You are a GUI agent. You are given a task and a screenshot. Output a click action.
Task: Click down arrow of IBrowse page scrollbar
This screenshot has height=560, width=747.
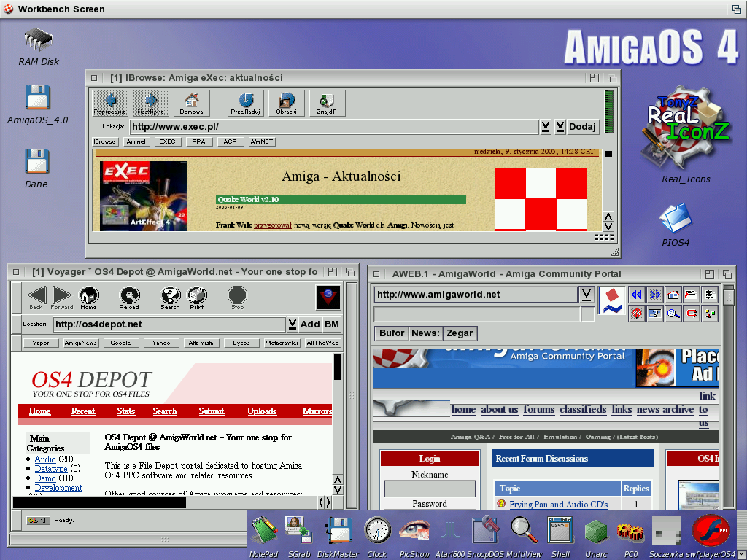tap(608, 227)
